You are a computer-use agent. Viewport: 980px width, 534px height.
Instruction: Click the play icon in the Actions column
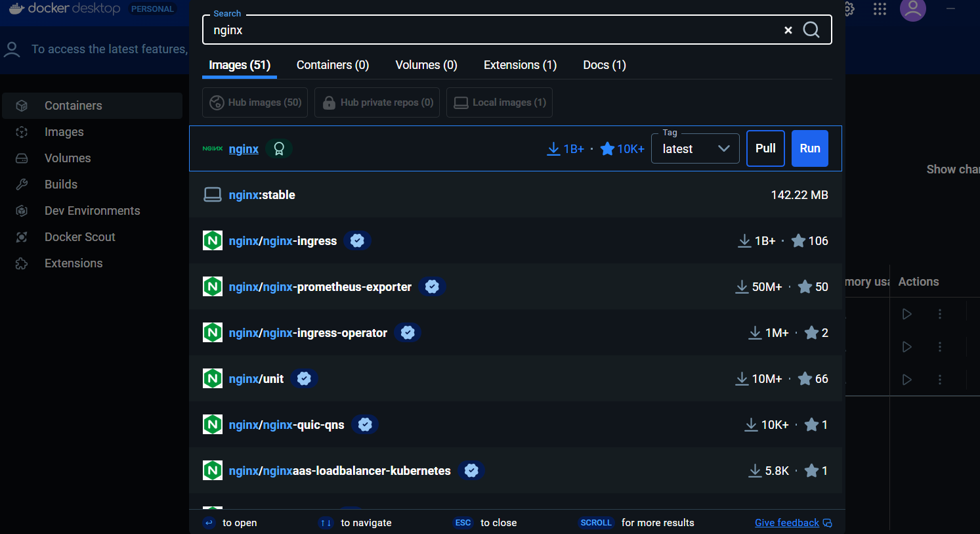coord(906,314)
